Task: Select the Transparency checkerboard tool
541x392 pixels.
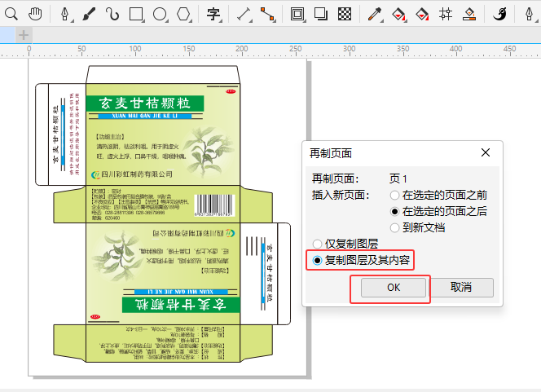Action: [x=345, y=14]
